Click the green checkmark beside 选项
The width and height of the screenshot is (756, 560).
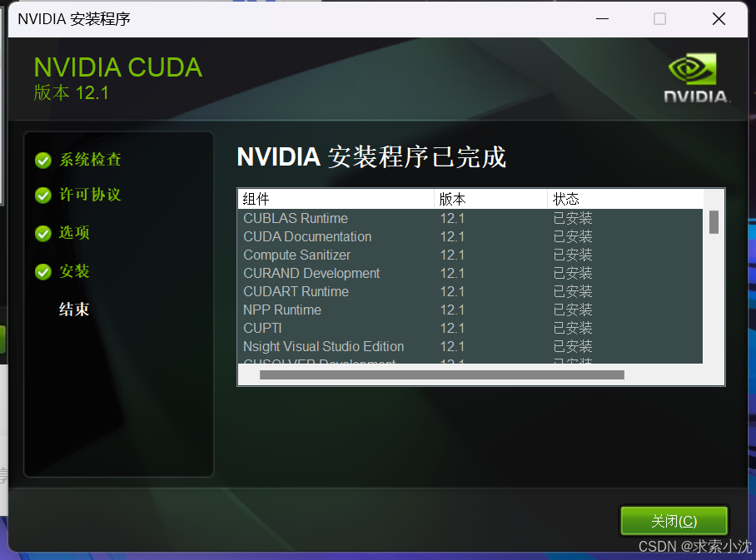43,233
